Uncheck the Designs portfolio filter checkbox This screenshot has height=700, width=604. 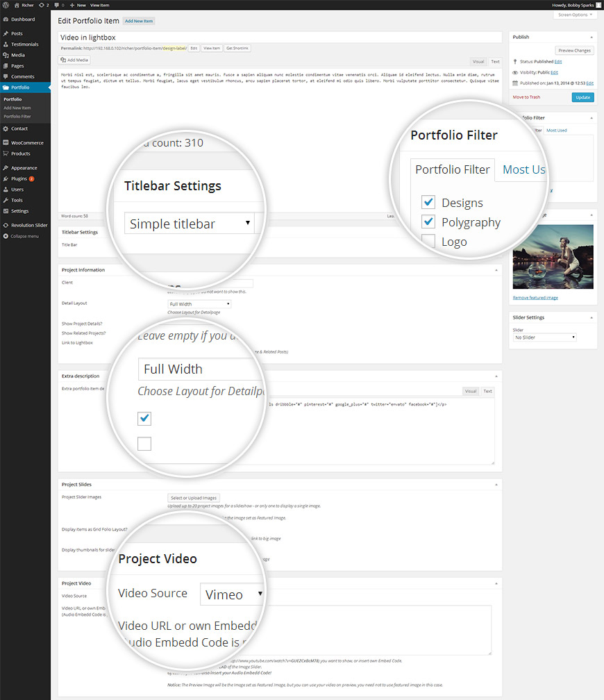(428, 203)
